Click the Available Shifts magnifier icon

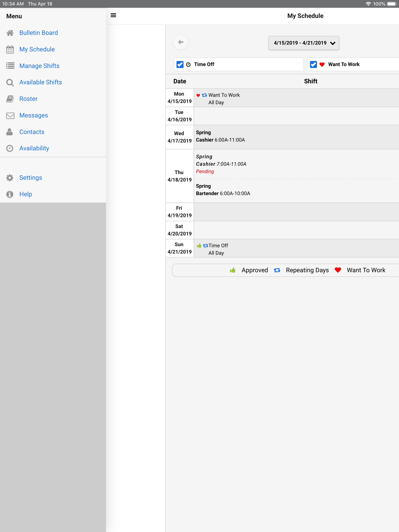coord(10,83)
